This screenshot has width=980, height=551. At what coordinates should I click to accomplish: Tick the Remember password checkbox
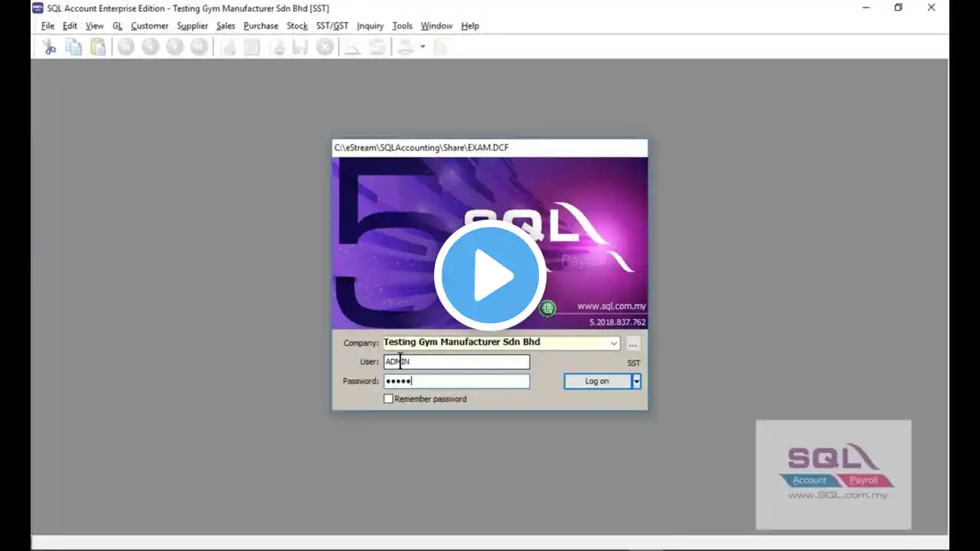388,399
